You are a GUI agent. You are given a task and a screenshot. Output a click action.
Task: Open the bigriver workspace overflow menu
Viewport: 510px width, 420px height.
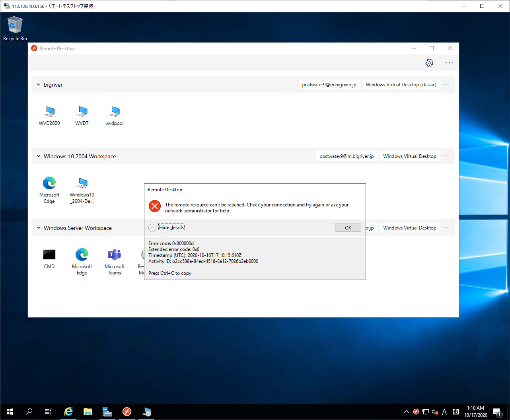446,84
